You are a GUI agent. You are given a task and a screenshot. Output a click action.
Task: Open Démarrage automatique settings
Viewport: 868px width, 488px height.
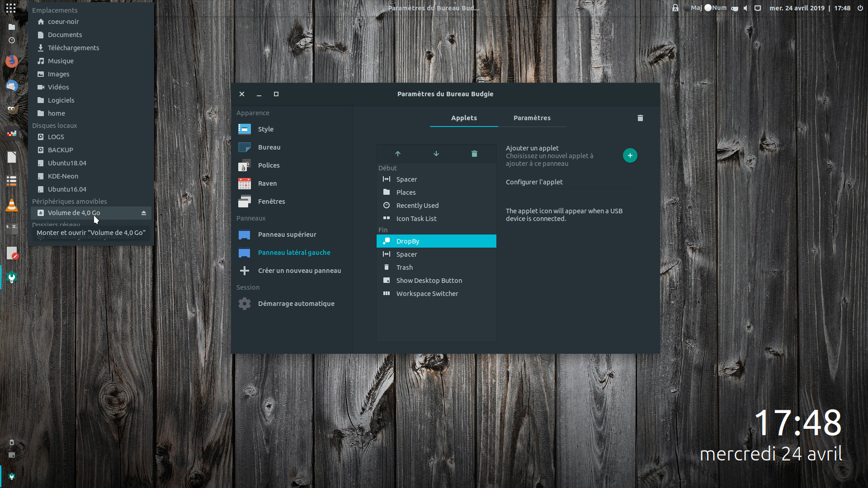click(296, 304)
